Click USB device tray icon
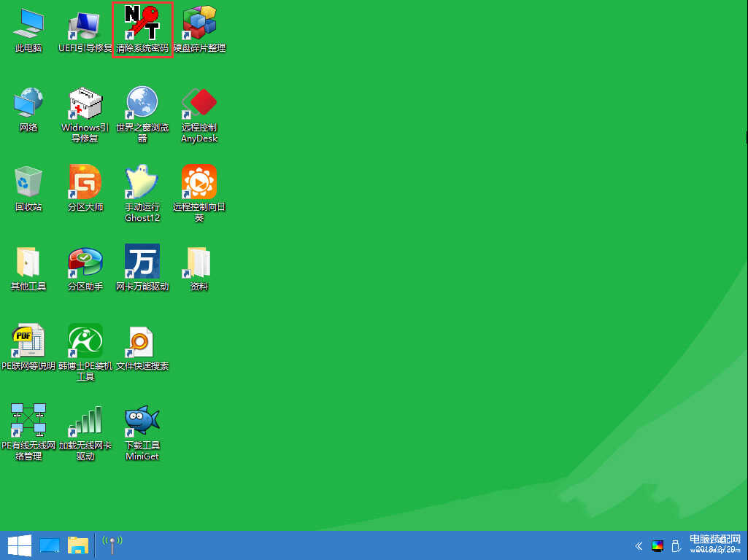The width and height of the screenshot is (748, 560). point(676,546)
